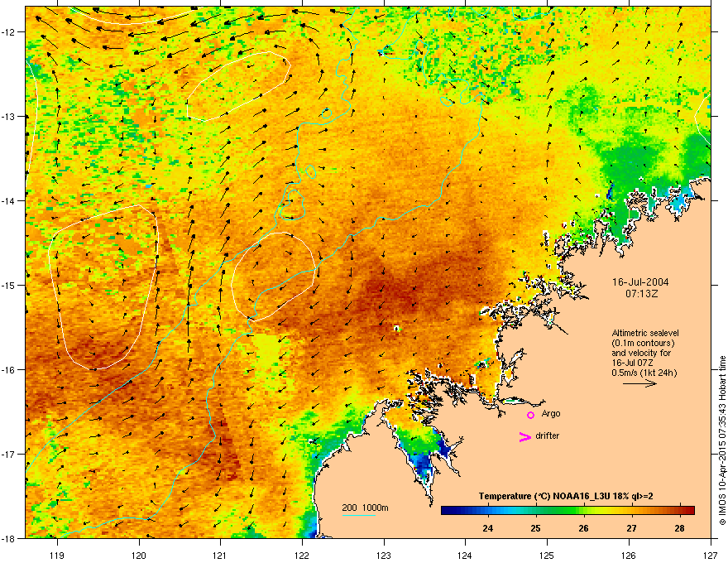Image resolution: width=728 pixels, height=563 pixels.
Task: Select the "07:13Z" time label
Action: pos(642,294)
